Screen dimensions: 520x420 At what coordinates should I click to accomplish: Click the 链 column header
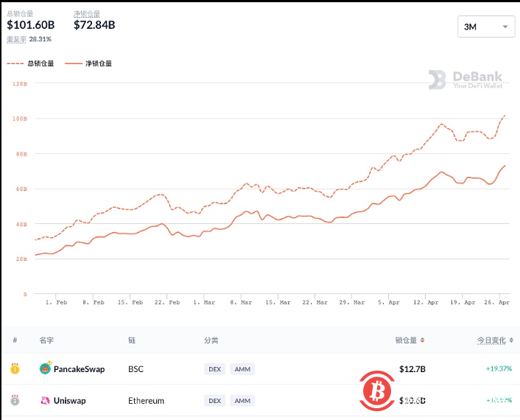[132, 340]
